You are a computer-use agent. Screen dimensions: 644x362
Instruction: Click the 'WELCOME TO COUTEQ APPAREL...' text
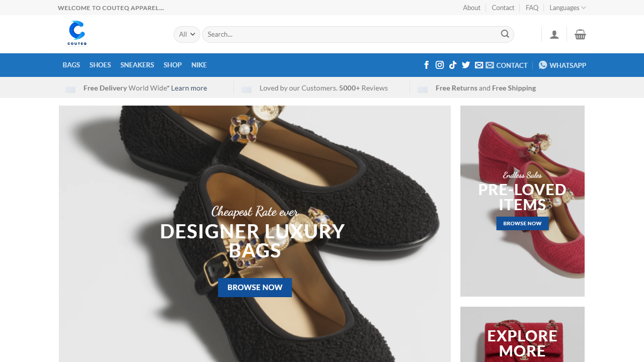pyautogui.click(x=111, y=8)
